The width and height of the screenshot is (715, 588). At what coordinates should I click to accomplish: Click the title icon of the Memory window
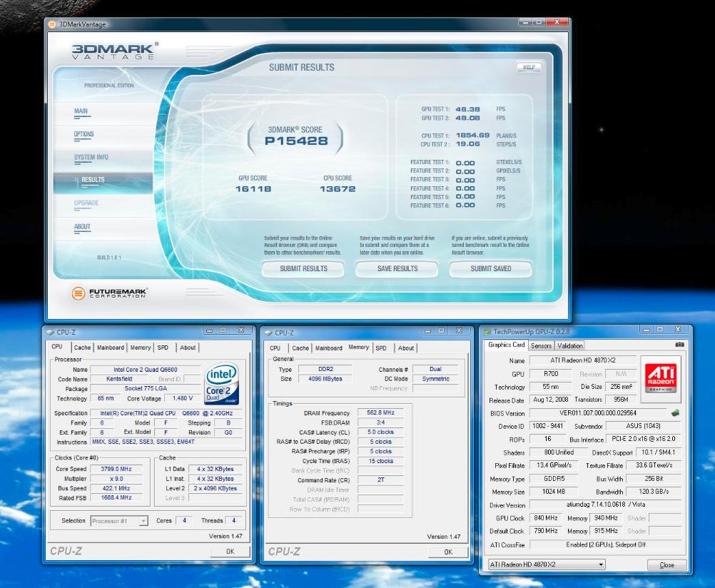(268, 333)
